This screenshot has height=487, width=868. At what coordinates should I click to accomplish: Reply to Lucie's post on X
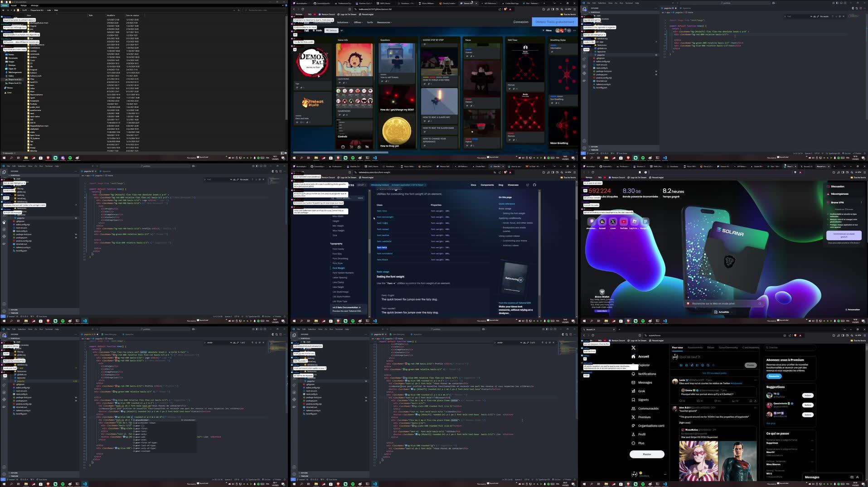681,401
